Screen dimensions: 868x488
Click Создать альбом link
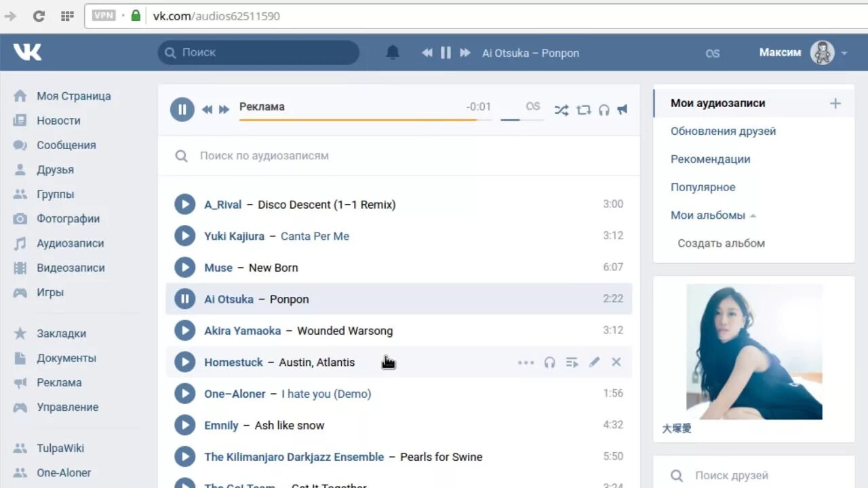[x=722, y=243]
